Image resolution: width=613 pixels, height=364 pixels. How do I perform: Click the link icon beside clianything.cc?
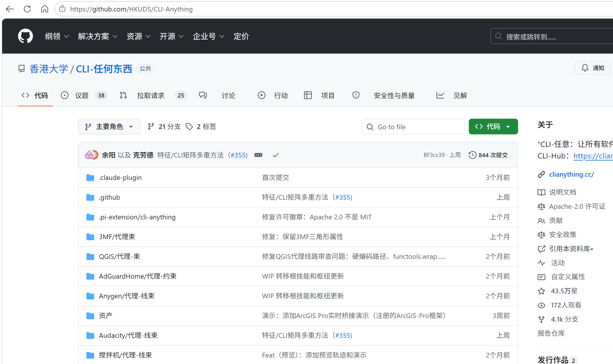click(541, 175)
